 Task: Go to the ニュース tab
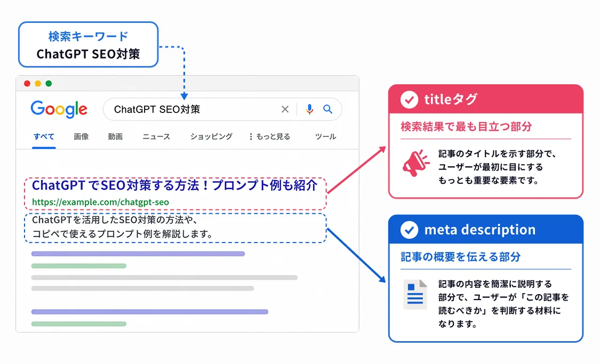click(x=156, y=136)
